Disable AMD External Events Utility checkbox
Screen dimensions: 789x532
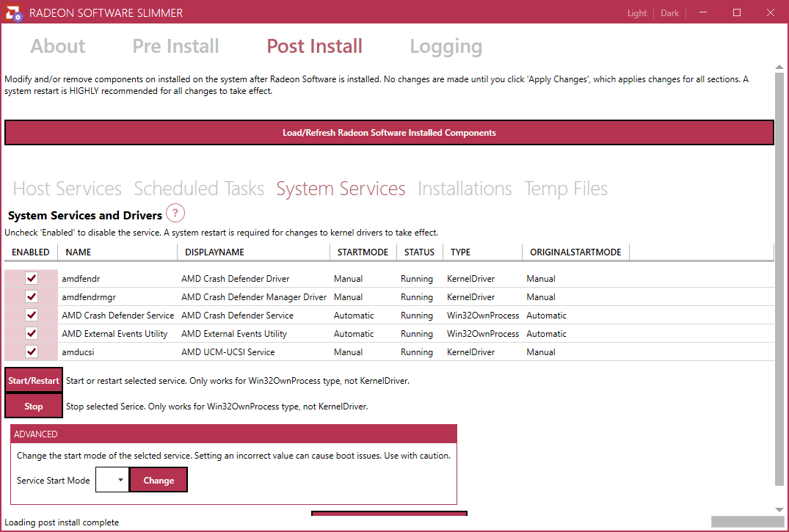[x=32, y=333]
